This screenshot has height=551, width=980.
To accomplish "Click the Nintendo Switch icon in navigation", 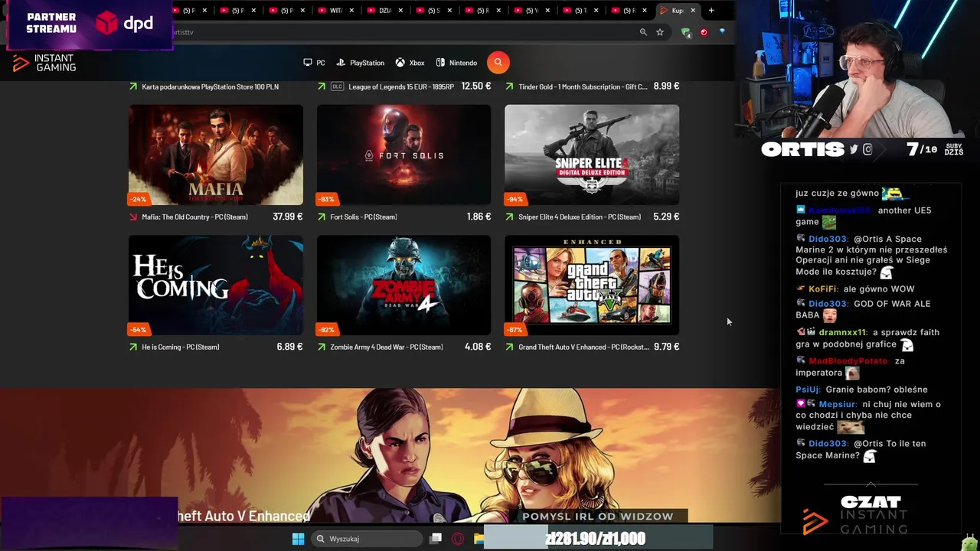I will (440, 63).
